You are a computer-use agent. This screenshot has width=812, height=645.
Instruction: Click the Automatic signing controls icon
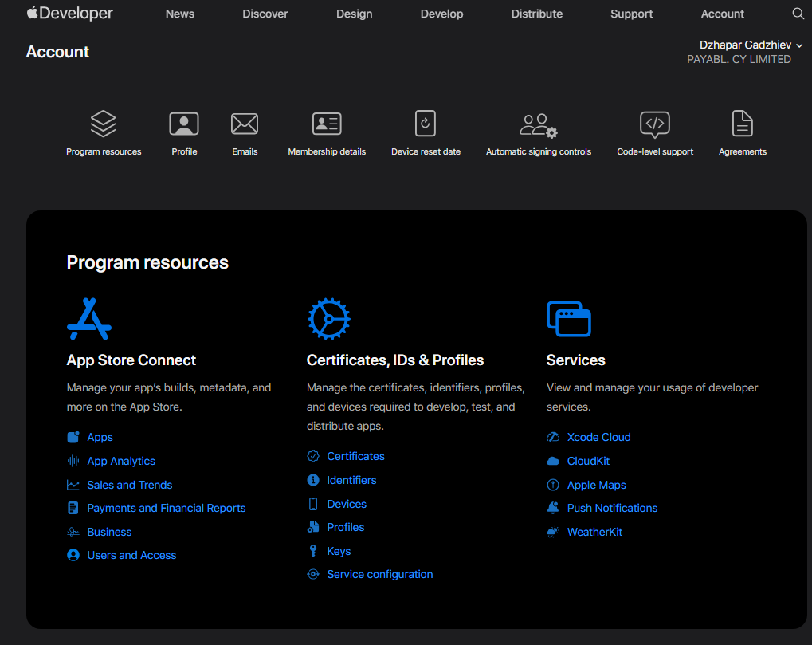coord(539,125)
